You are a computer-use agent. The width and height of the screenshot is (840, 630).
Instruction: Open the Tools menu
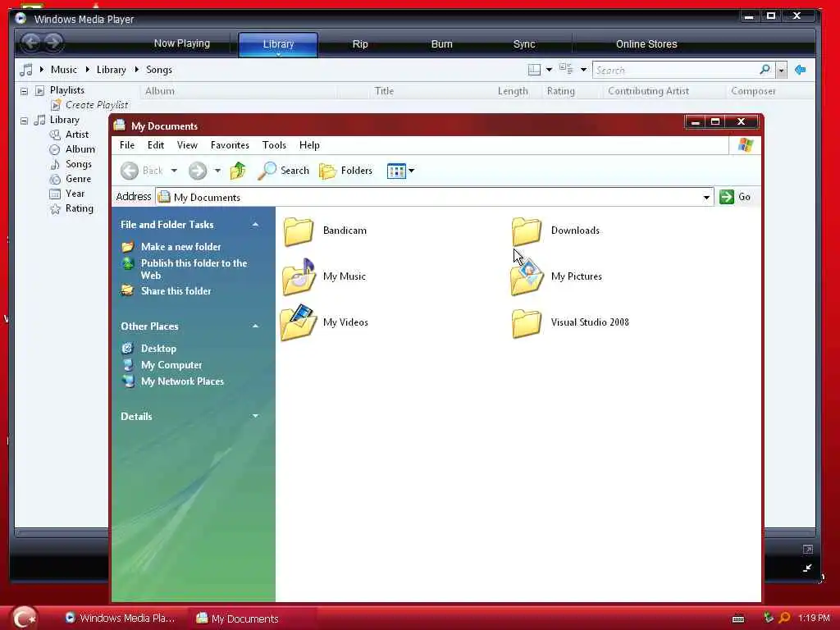[274, 145]
